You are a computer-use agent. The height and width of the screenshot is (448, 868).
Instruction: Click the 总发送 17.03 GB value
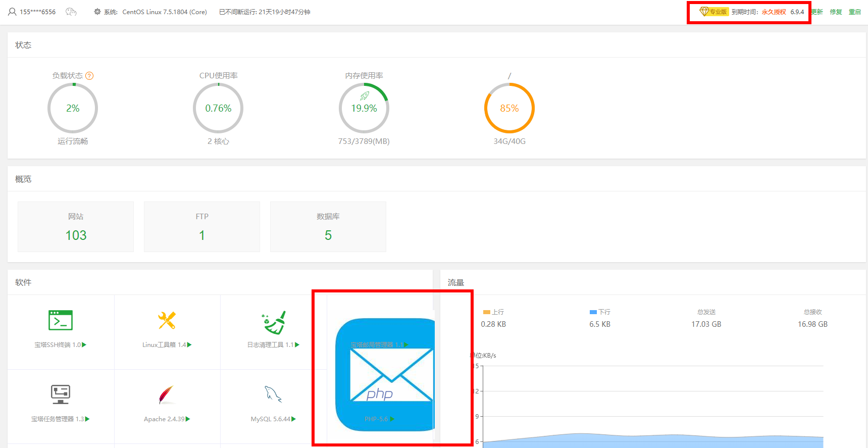click(x=706, y=324)
